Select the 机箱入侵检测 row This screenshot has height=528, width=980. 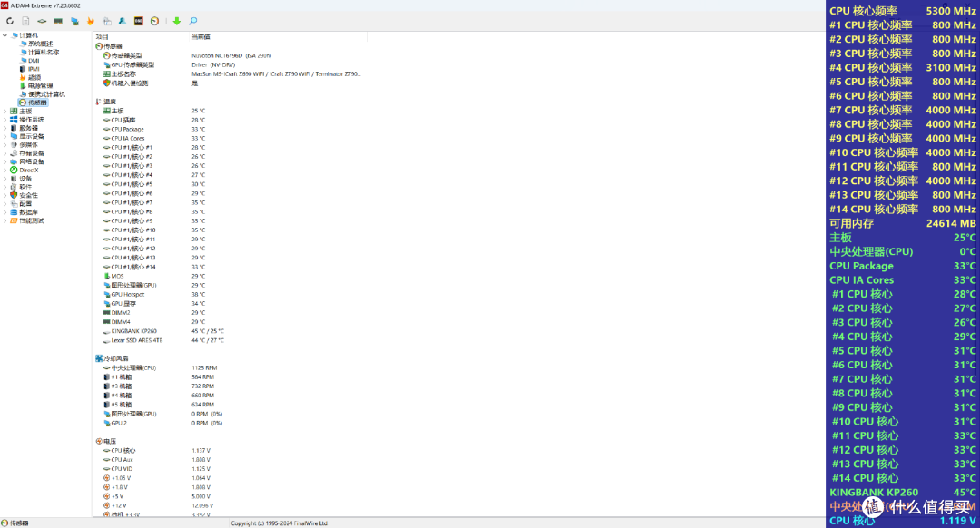(x=151, y=83)
